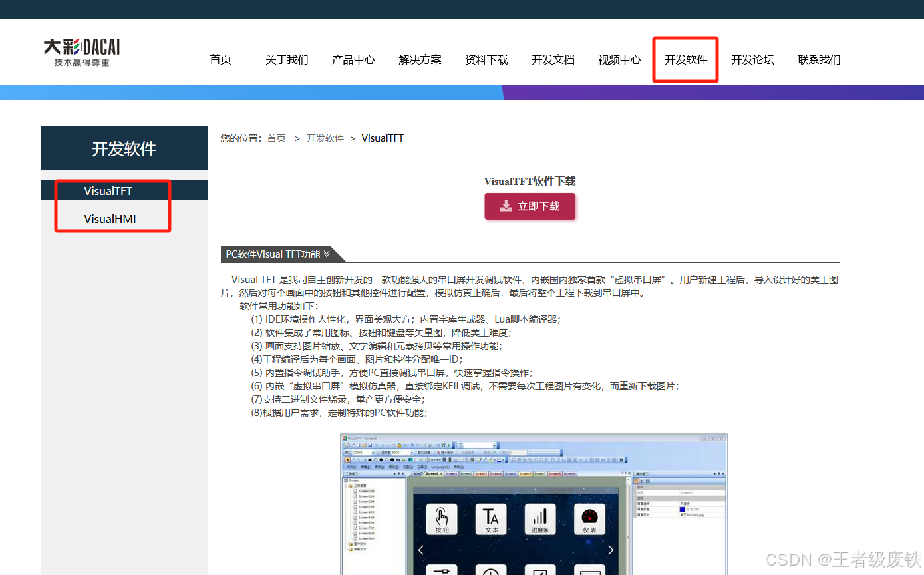Viewport: 924px width, 575px height.
Task: Open the 联系我们 navigation item
Action: tap(819, 60)
